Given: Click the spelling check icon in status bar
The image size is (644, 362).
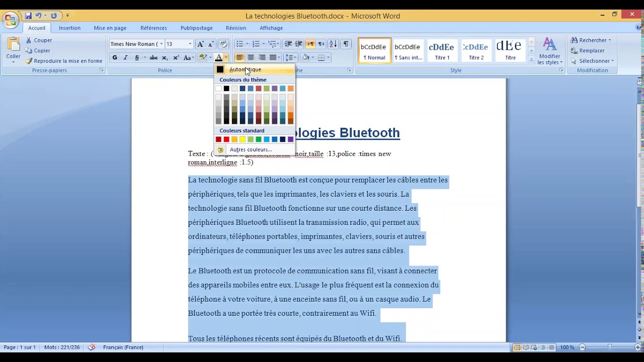Looking at the screenshot, I should (x=92, y=347).
